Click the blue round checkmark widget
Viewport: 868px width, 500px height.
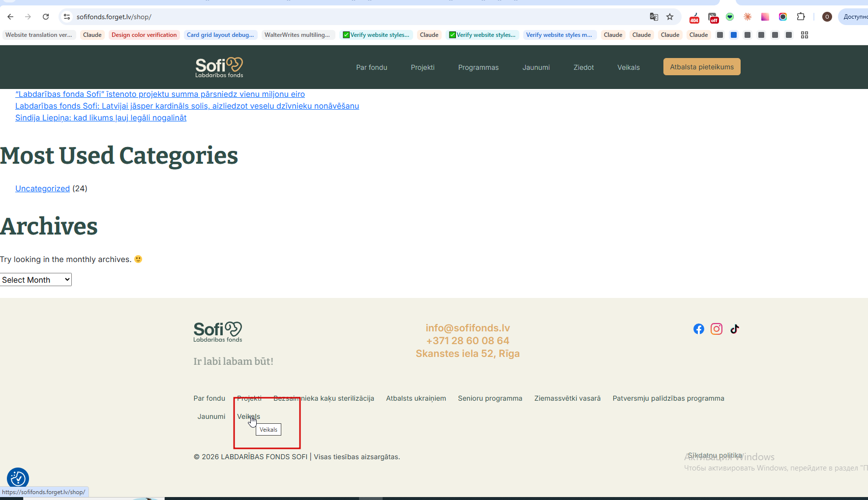18,478
